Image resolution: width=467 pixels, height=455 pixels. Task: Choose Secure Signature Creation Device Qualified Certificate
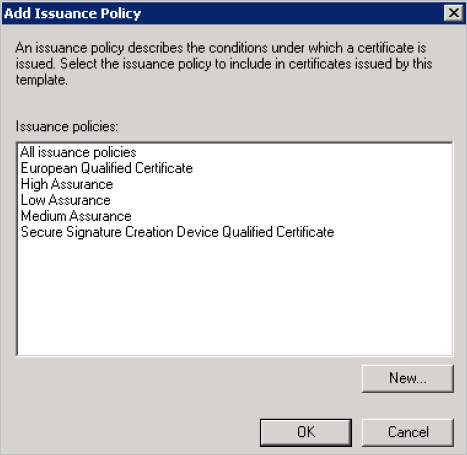click(x=177, y=232)
